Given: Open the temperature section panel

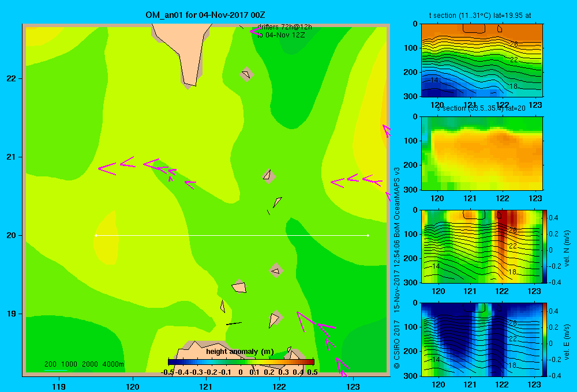Looking at the screenshot, I should point(482,61).
